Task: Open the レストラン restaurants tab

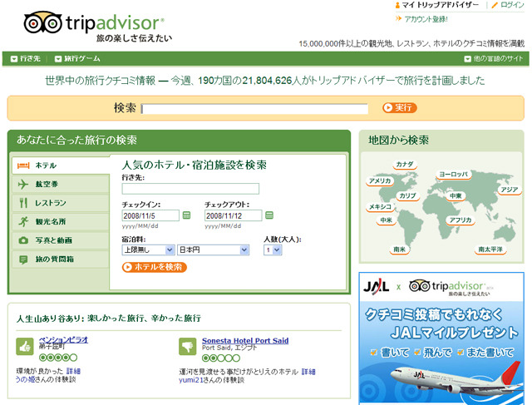Action: pyautogui.click(x=61, y=203)
